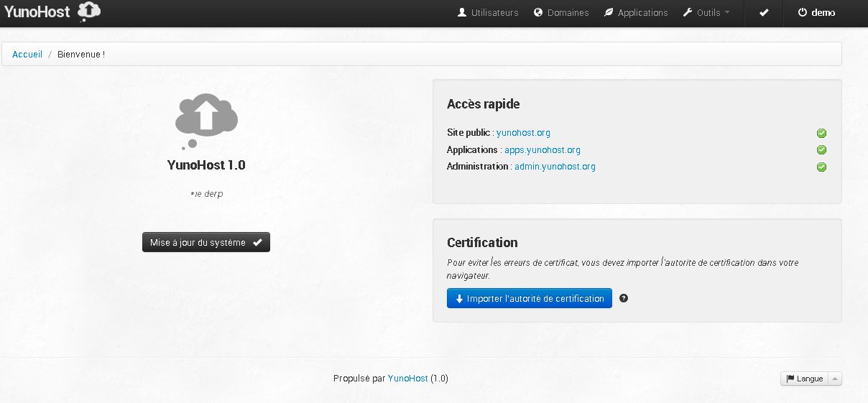Click the checkmark icon in top navbar
868x403 pixels.
point(764,13)
